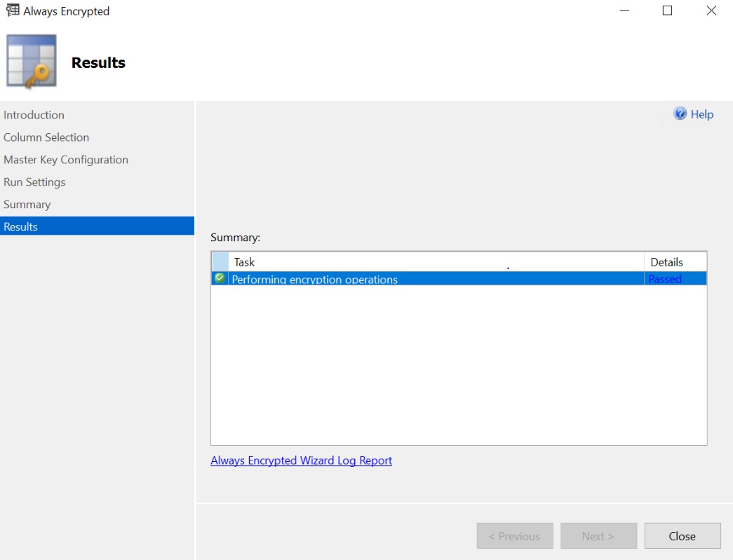Select the Run Settings step
This screenshot has width=733, height=560.
coord(34,182)
